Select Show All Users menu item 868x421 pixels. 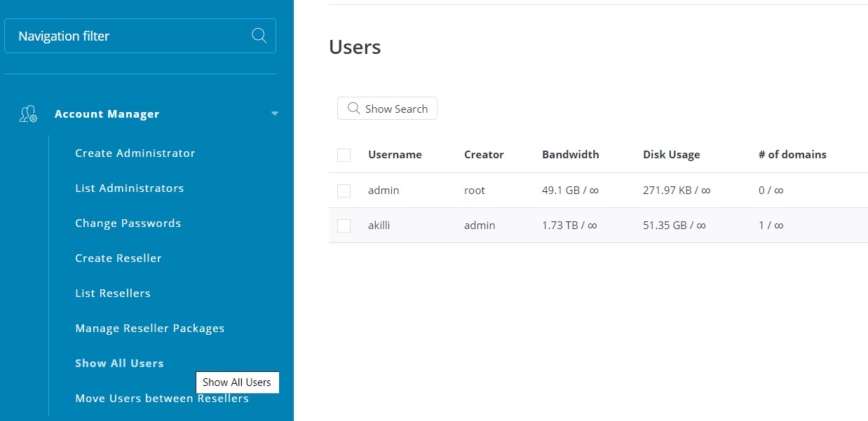click(x=119, y=364)
